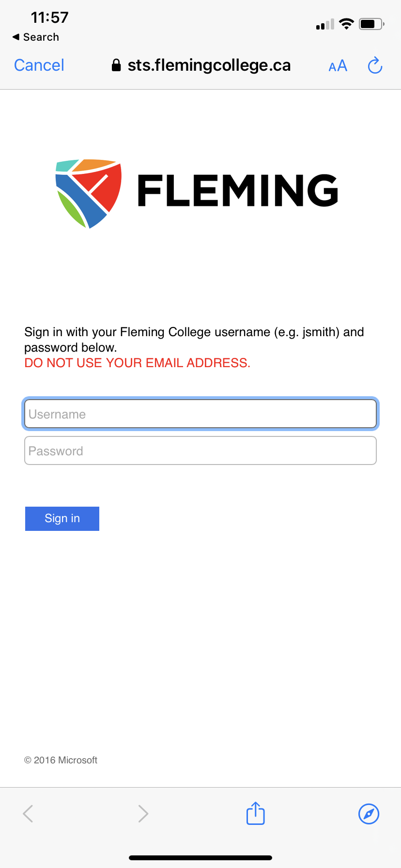Open the AA text size menu
Image resolution: width=401 pixels, height=868 pixels.
click(x=338, y=66)
